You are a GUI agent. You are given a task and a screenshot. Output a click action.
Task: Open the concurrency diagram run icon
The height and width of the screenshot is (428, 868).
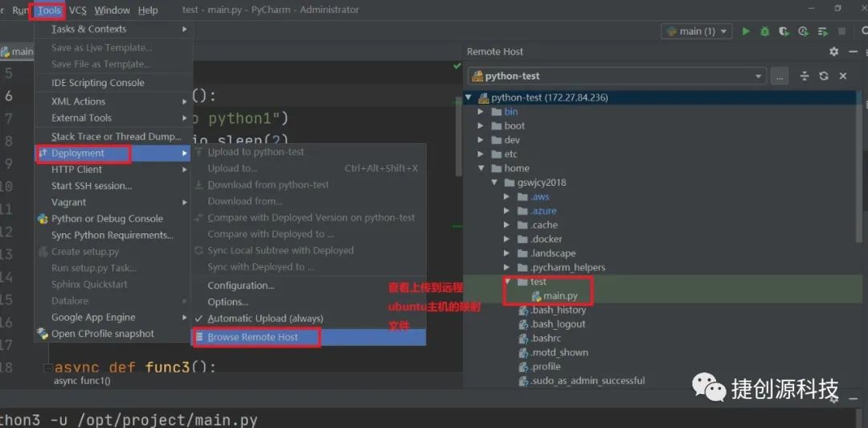pyautogui.click(x=823, y=31)
